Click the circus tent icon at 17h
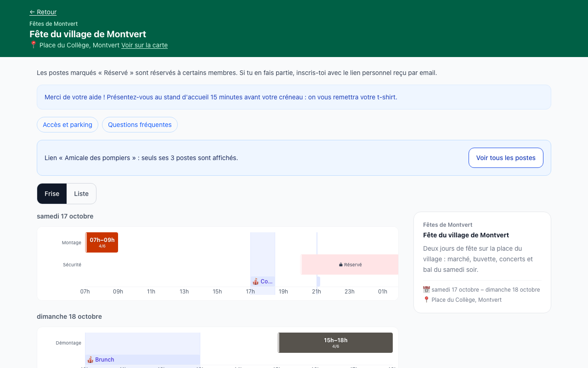The image size is (588, 368). 255,282
